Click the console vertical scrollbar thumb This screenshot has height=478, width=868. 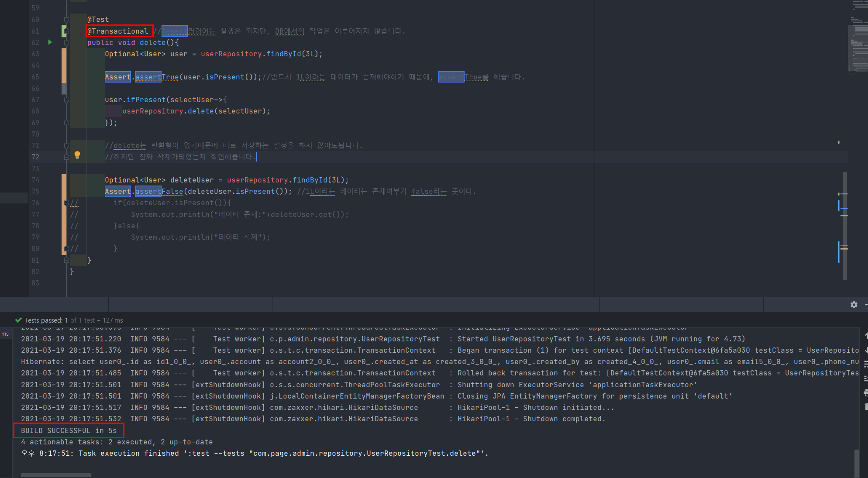tap(856, 463)
